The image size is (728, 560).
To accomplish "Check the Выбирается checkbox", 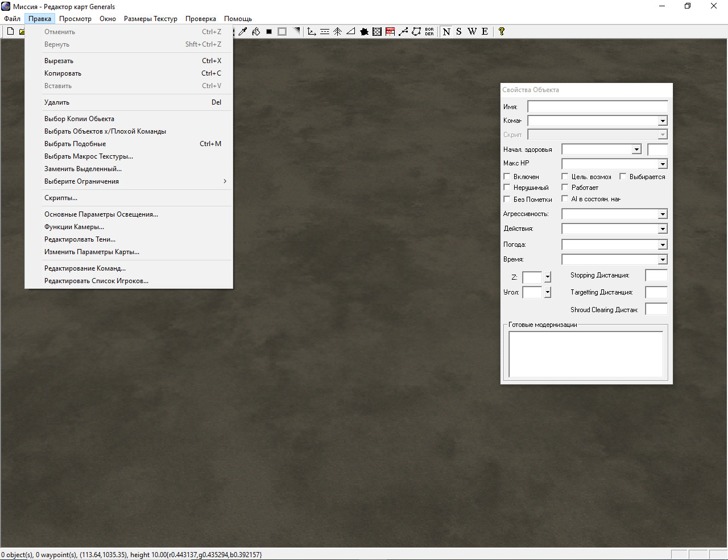I will (623, 177).
